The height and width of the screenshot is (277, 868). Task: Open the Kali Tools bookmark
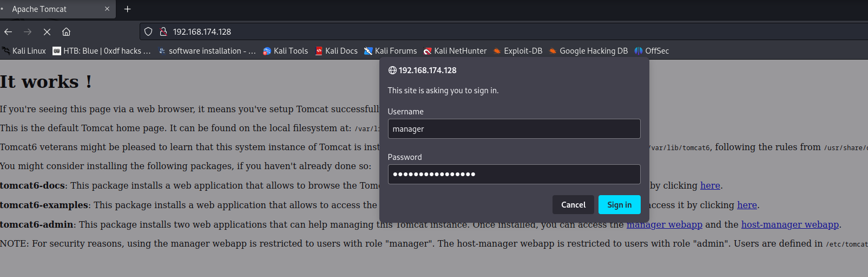pos(285,51)
